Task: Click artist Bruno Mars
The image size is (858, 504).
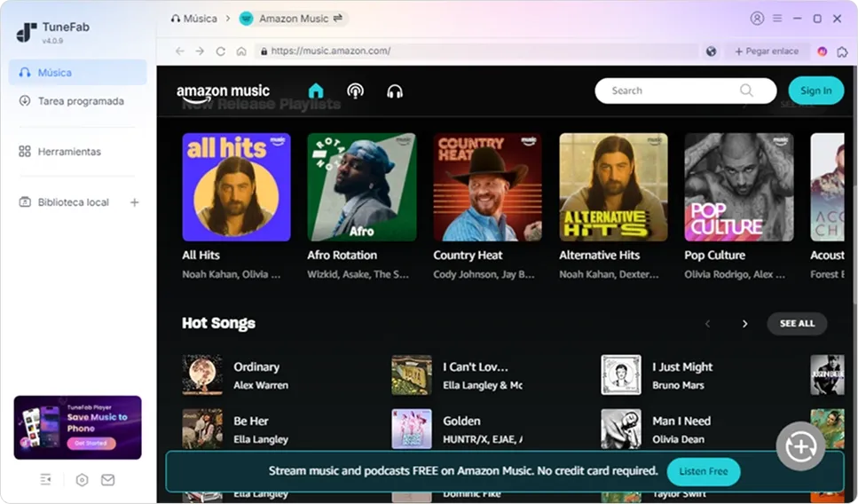Action: [678, 385]
